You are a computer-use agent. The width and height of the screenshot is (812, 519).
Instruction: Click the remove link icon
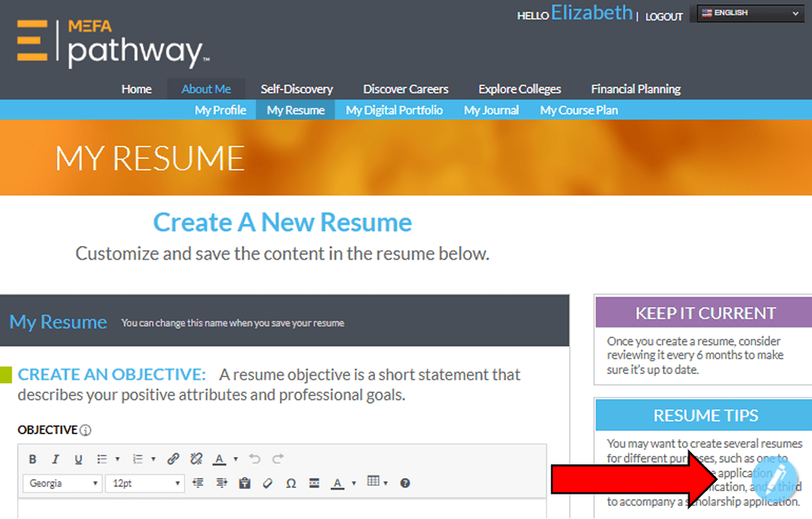pyautogui.click(x=197, y=459)
